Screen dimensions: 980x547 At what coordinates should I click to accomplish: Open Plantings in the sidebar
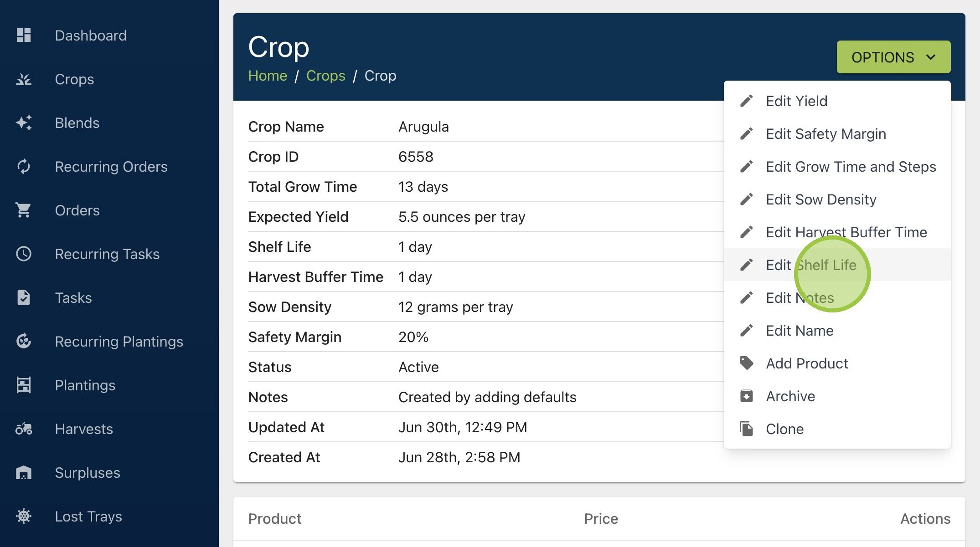click(x=85, y=385)
